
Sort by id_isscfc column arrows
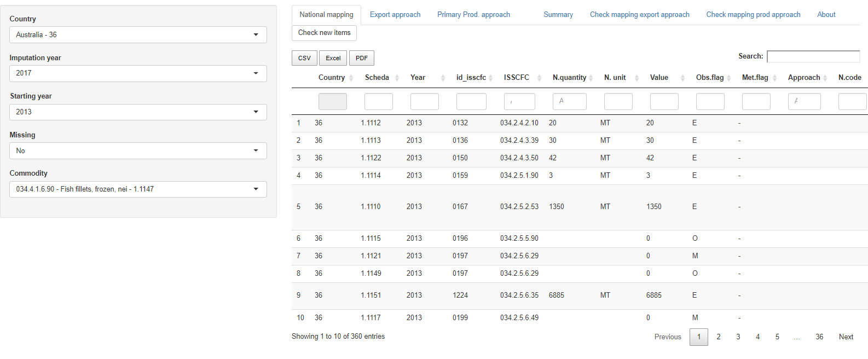(x=490, y=78)
